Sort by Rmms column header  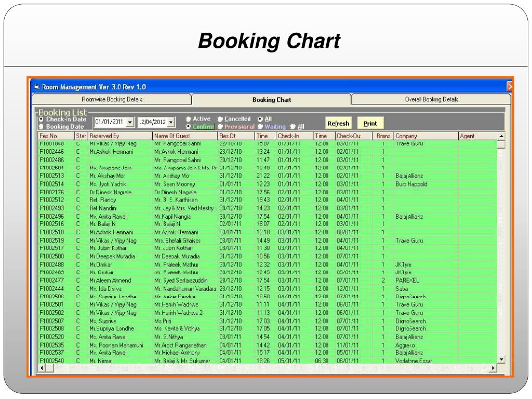[383, 136]
